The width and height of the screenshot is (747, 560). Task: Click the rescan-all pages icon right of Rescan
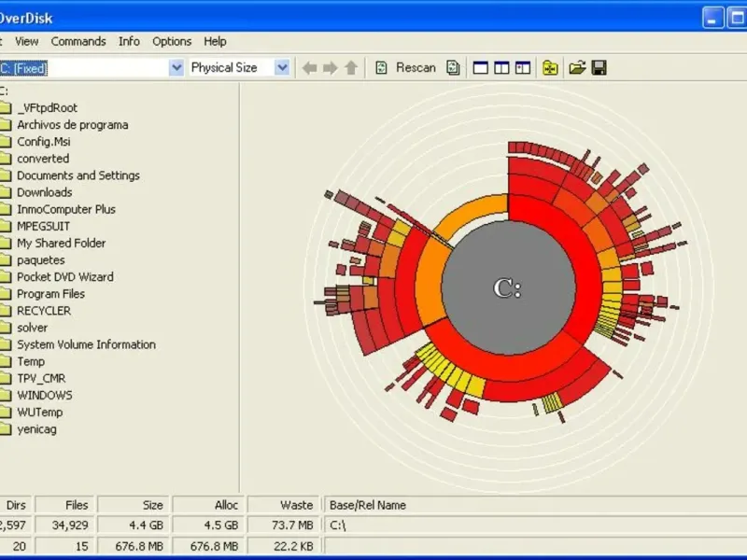[453, 67]
